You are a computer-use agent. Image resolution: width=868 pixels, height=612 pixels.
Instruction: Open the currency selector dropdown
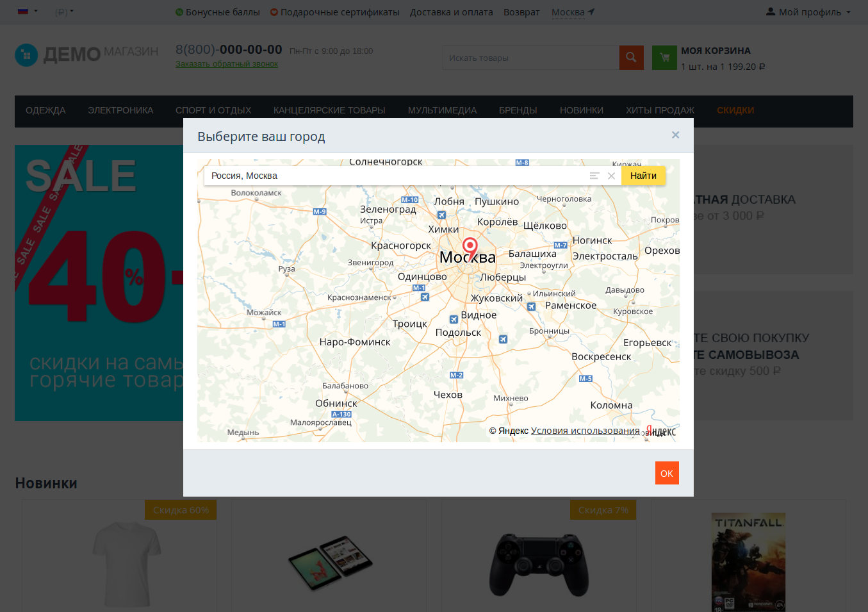coord(64,12)
